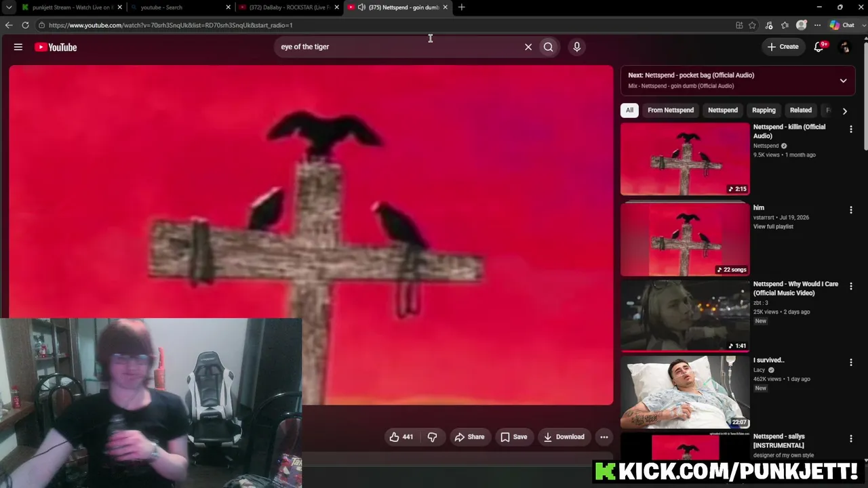The height and width of the screenshot is (488, 868).
Task: Reload the current page
Action: [x=25, y=25]
